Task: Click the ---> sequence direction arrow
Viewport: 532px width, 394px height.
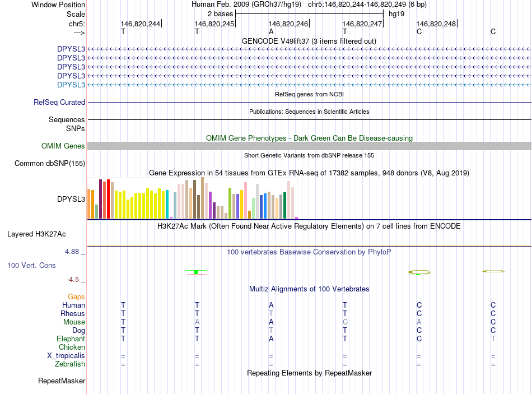Action: pyautogui.click(x=79, y=33)
